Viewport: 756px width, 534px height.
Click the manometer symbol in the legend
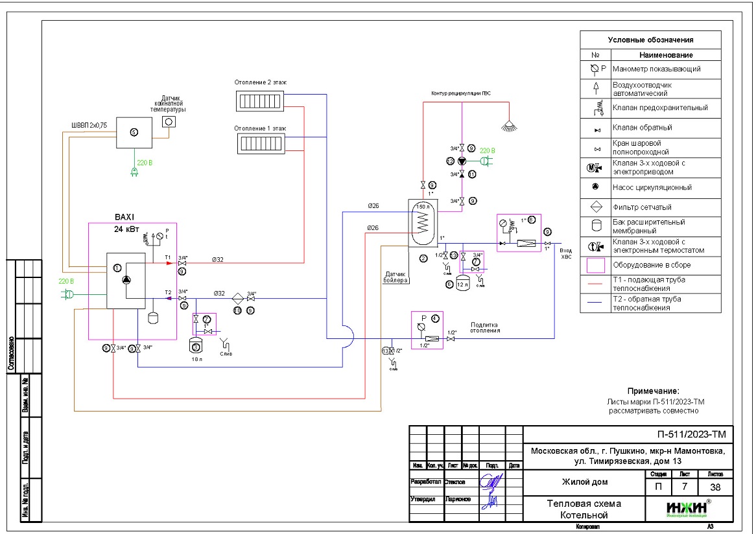(x=595, y=69)
